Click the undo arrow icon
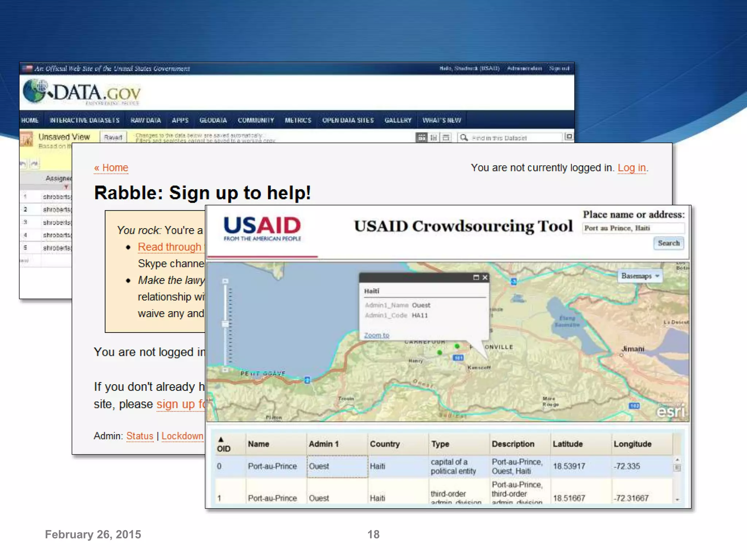This screenshot has width=747, height=560. [x=23, y=164]
